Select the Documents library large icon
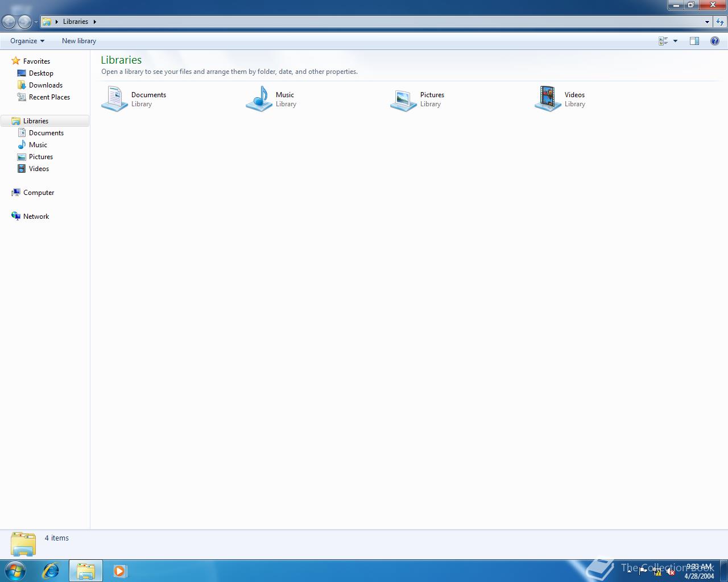The image size is (728, 582). coord(114,99)
